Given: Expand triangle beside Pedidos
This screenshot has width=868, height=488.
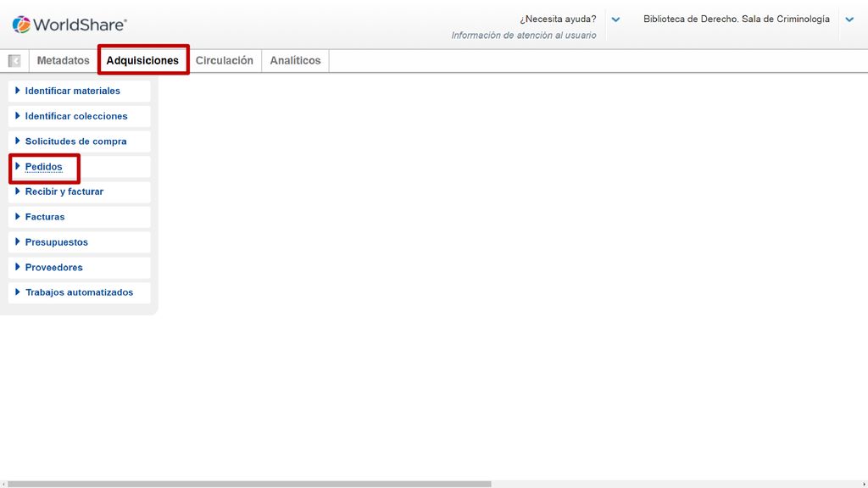Looking at the screenshot, I should tap(17, 166).
